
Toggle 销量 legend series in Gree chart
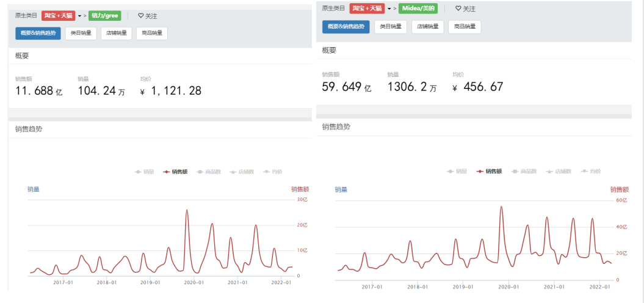tap(144, 172)
